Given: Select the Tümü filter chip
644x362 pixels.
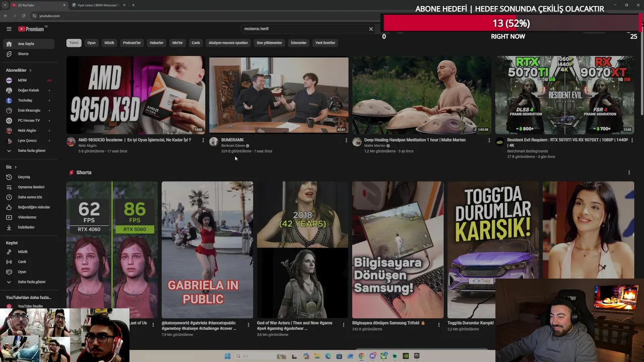Looking at the screenshot, I should (74, 43).
